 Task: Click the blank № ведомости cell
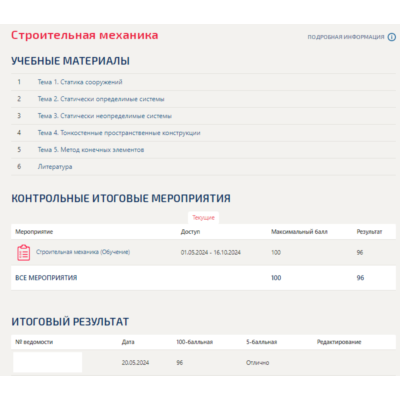47,362
